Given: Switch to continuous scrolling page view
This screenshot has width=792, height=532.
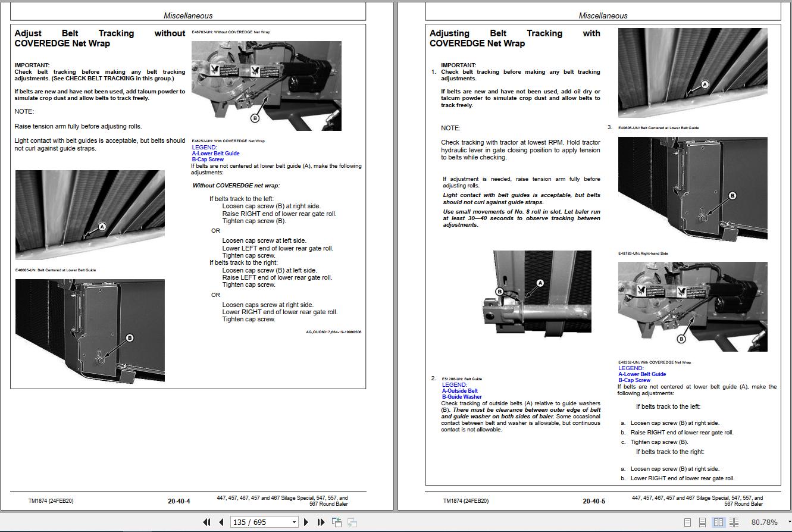Looking at the screenshot, I should pyautogui.click(x=703, y=522).
